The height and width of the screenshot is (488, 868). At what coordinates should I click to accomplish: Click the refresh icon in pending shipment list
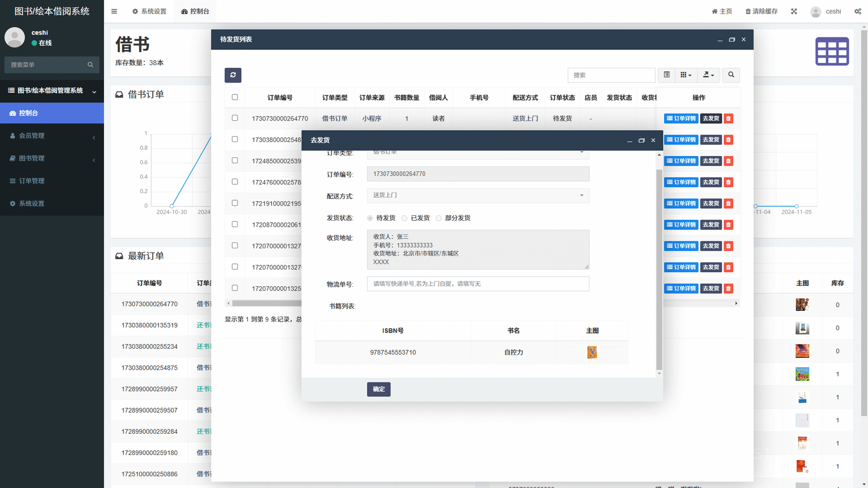pyautogui.click(x=233, y=75)
